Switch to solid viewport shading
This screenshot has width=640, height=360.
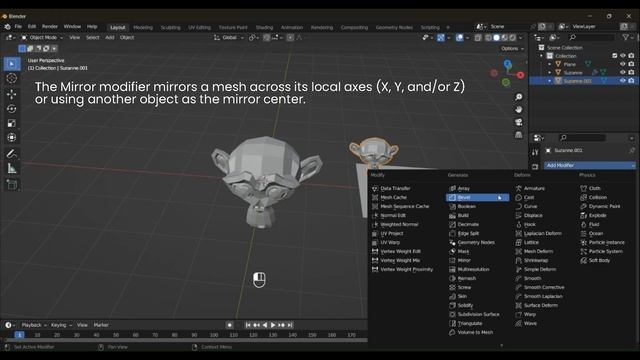496,38
